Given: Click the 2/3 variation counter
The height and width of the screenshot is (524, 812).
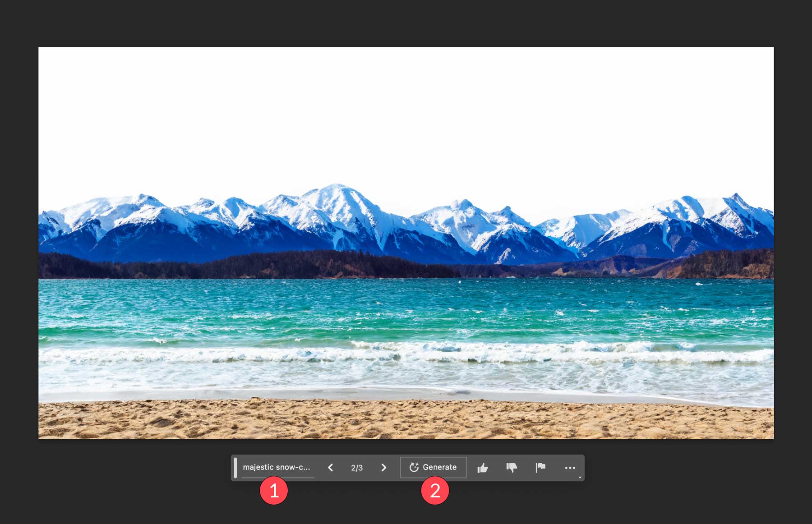Looking at the screenshot, I should (x=357, y=468).
